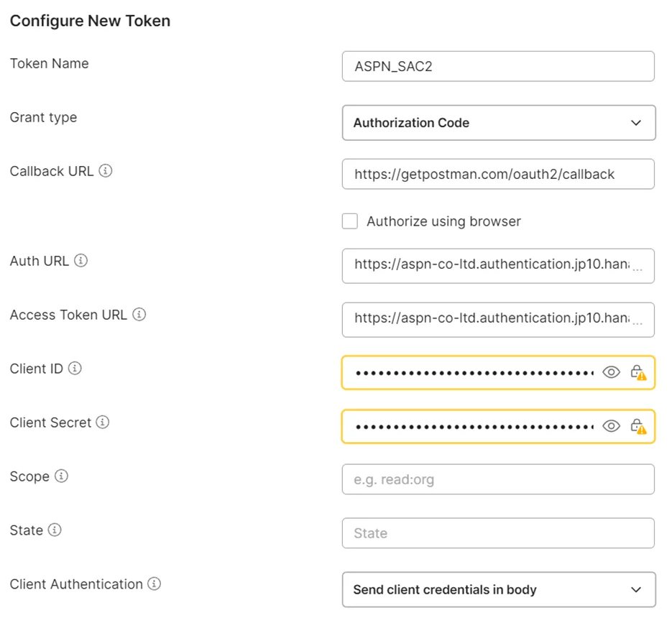The height and width of the screenshot is (618, 672).
Task: Click info icon beside Client ID label
Action: [x=75, y=369]
